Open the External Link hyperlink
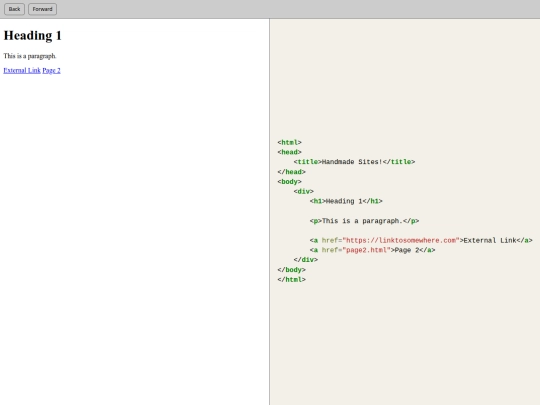This screenshot has width=540, height=405. point(22,70)
